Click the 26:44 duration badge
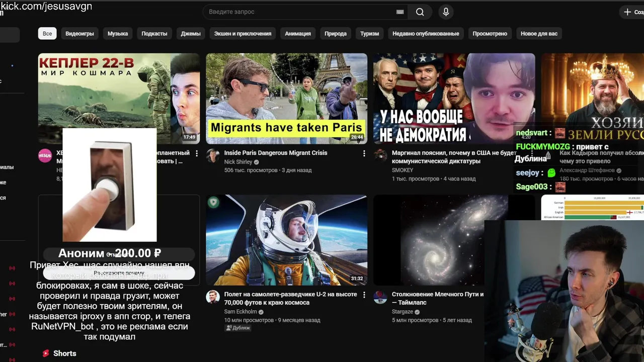This screenshot has height=362, width=644. [x=357, y=137]
